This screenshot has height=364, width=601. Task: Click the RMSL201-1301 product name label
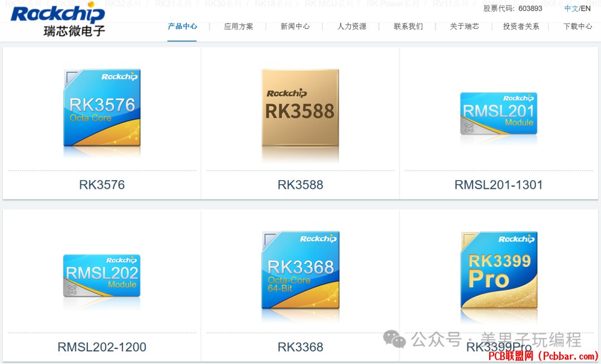click(x=498, y=185)
